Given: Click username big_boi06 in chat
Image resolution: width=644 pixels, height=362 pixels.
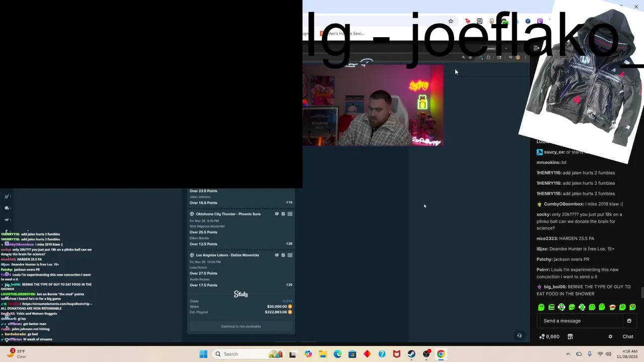Looking at the screenshot, I should tap(555, 287).
